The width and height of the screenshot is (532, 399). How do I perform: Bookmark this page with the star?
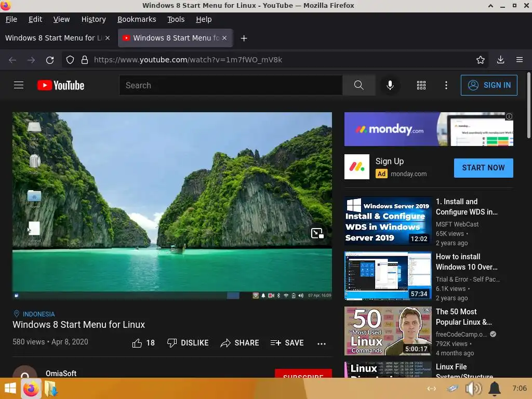pyautogui.click(x=480, y=60)
